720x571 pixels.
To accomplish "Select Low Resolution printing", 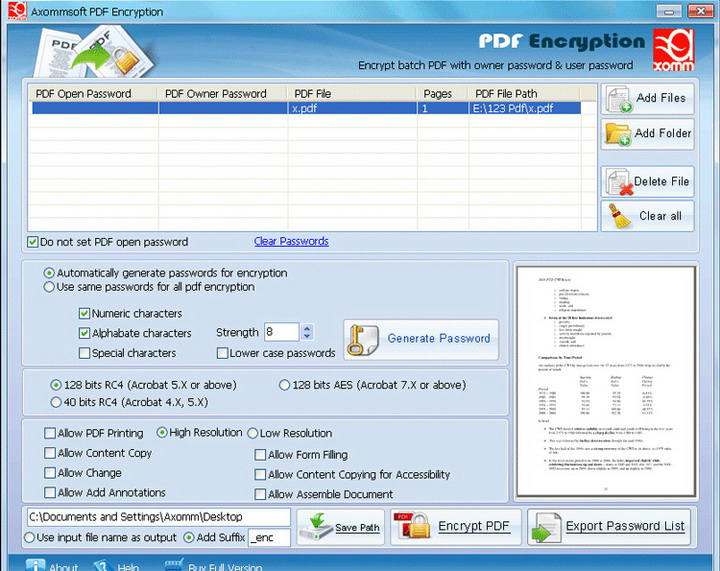I will [252, 433].
